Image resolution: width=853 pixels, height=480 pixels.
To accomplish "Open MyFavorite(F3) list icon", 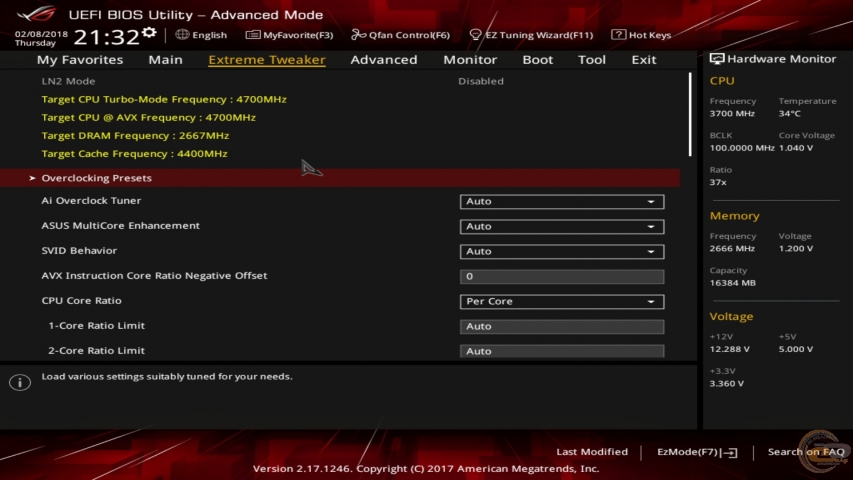I will [252, 35].
